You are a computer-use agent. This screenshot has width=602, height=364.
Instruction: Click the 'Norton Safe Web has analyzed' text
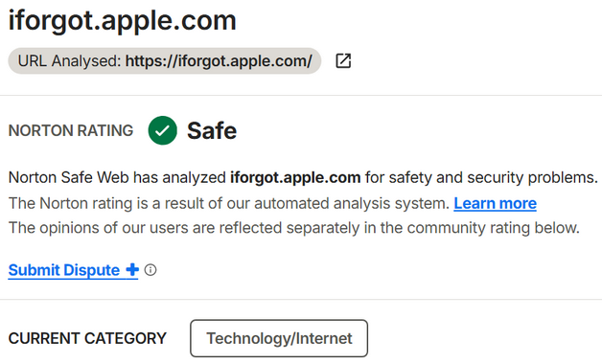point(117,177)
